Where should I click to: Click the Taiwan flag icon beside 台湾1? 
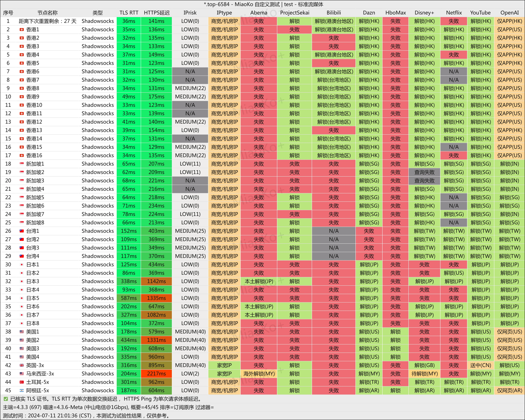22,231
